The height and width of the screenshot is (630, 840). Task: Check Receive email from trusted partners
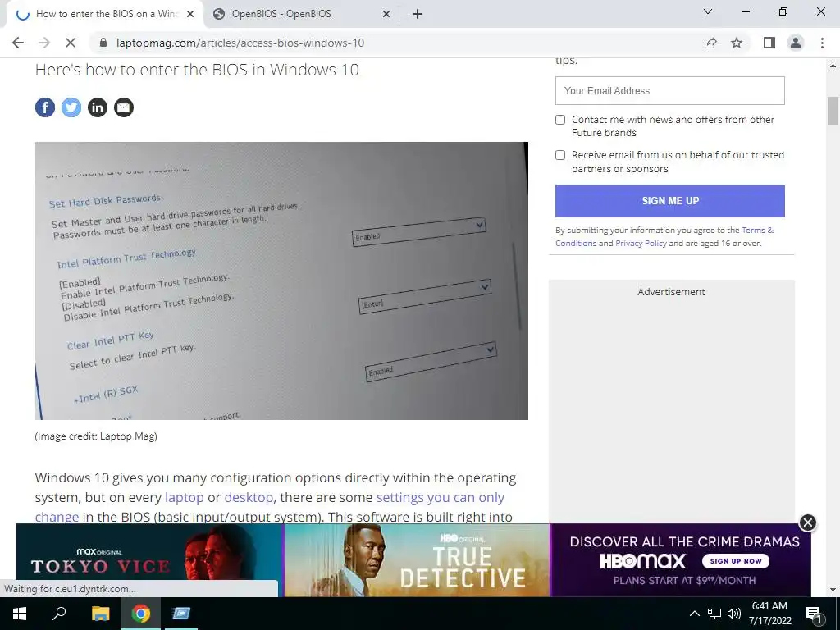[560, 155]
